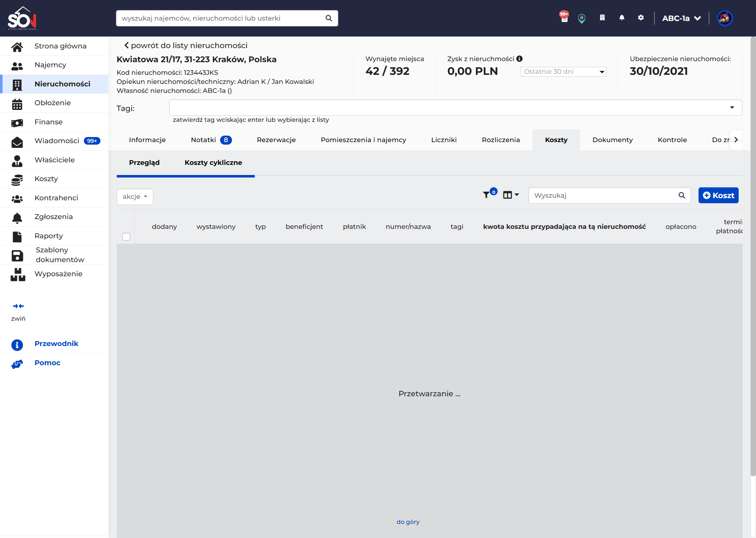
Task: Open the Notatki tab
Action: [211, 140]
